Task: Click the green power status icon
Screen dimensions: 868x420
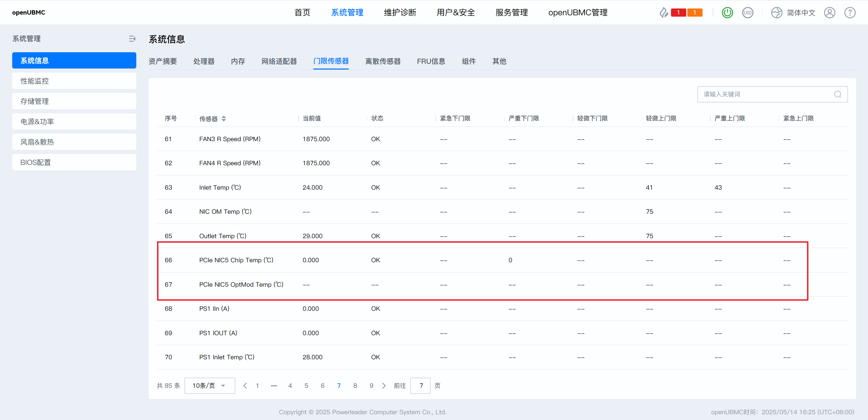Action: [x=727, y=13]
